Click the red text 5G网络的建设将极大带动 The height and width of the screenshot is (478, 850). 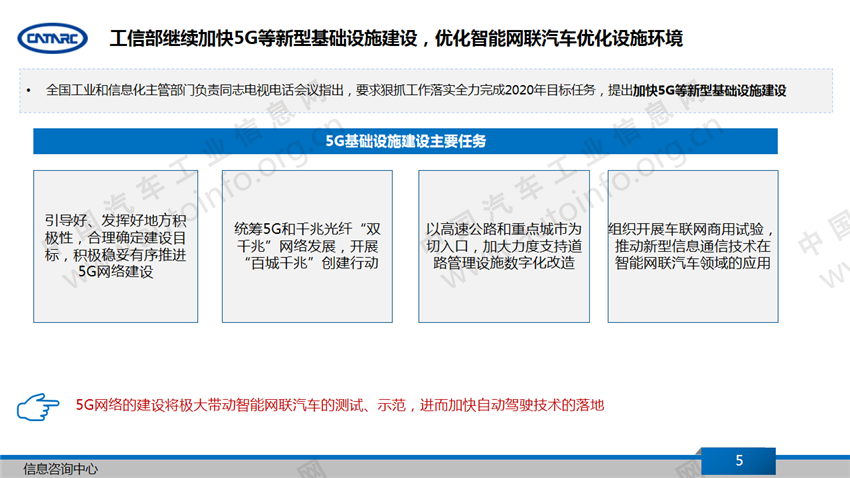340,405
